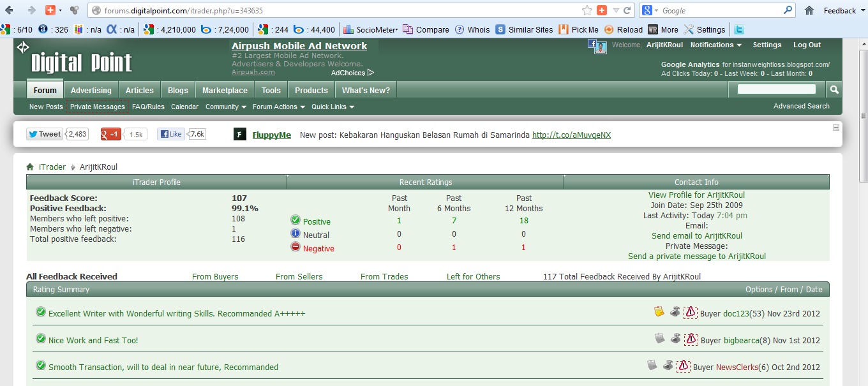Click the home icon beside iTrader breadcrumb
This screenshot has height=386, width=868.
click(30, 167)
